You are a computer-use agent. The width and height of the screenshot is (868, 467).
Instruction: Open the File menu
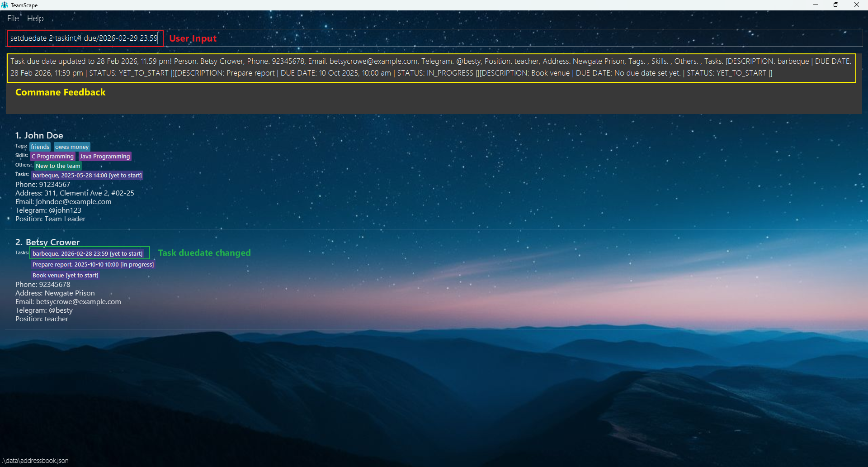point(13,19)
